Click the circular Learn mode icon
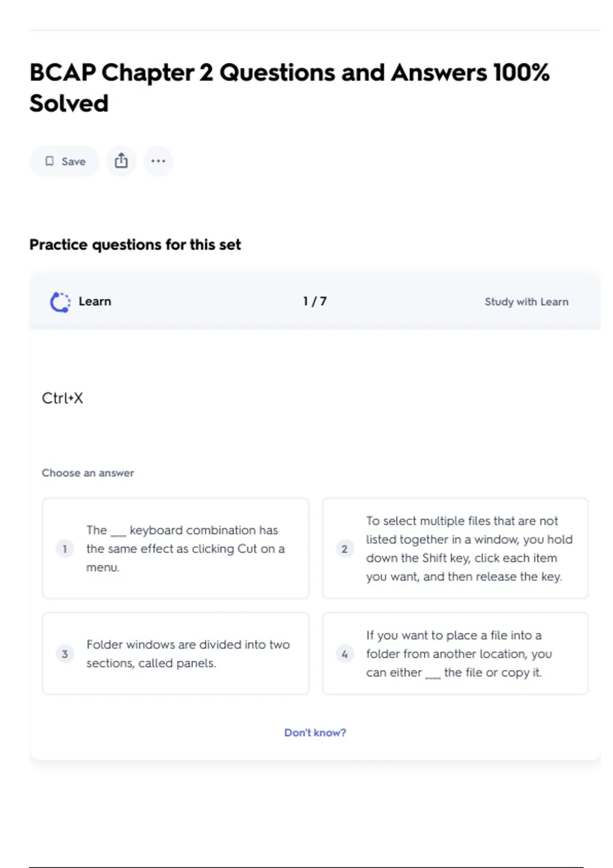This screenshot has height=868, width=613. click(x=60, y=302)
